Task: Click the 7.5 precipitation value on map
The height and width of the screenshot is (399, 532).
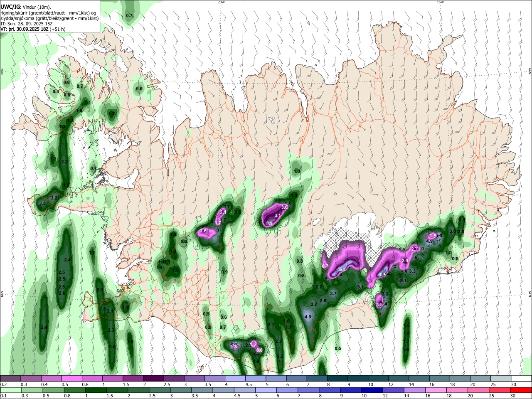Action: [382, 275]
